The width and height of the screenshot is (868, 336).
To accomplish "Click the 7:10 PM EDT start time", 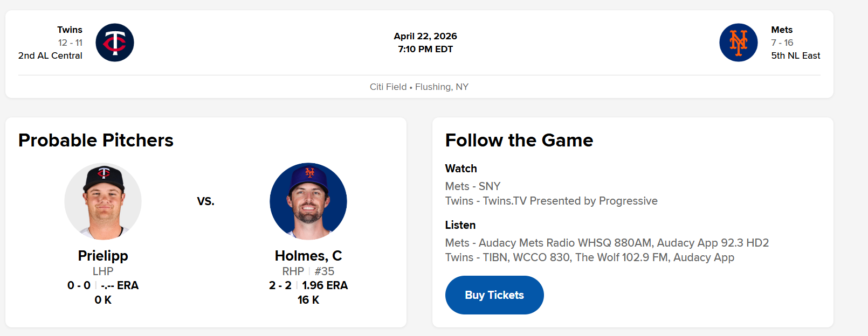I will click(425, 49).
